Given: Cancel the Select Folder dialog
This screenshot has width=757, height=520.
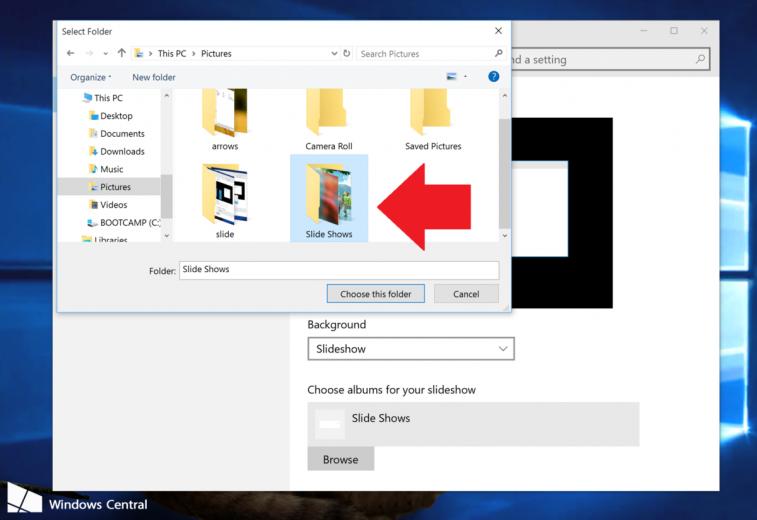Looking at the screenshot, I should (x=466, y=294).
